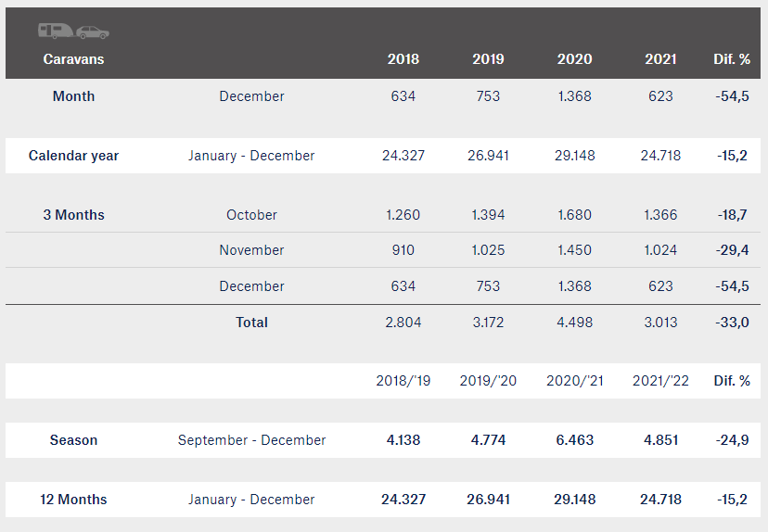Select 24.327 in the Calendar year row
Screen dimensions: 768x532
tap(403, 156)
